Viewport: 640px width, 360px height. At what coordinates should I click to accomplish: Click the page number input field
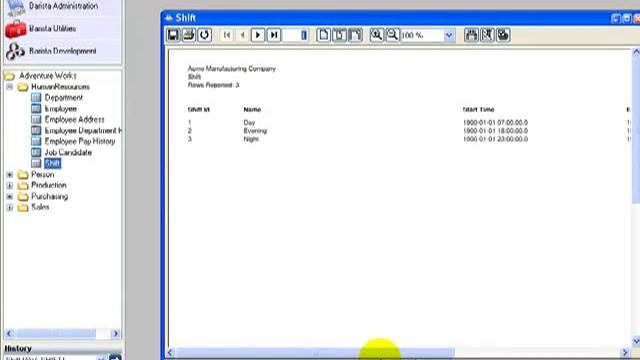pyautogui.click(x=296, y=35)
